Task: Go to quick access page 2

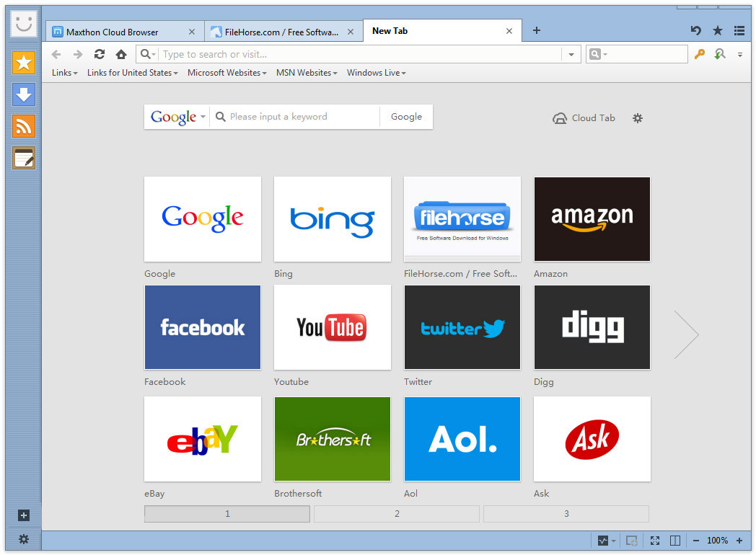Action: [397, 514]
